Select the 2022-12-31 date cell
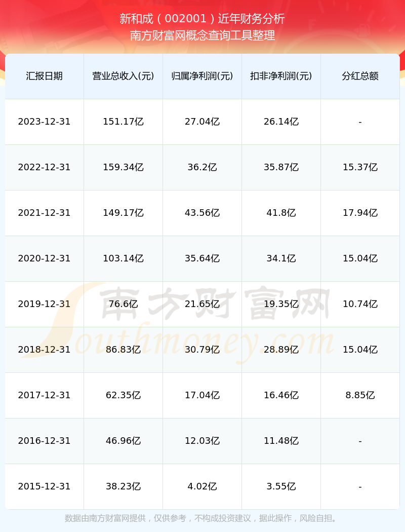The height and width of the screenshot is (532, 405). (x=45, y=167)
